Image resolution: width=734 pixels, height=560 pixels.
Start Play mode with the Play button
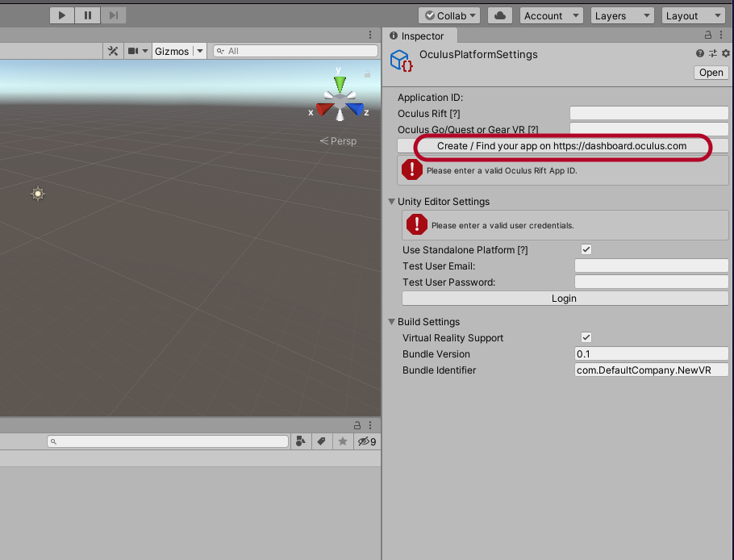(62, 15)
